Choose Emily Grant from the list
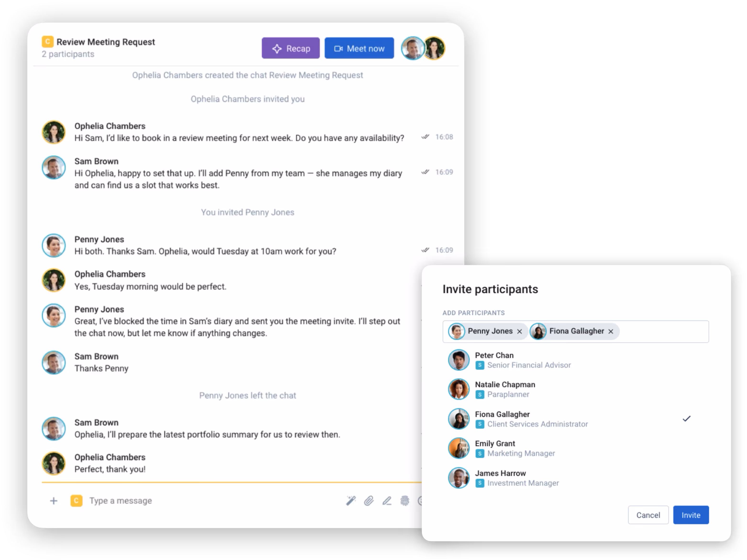Image resolution: width=747 pixels, height=560 pixels. pos(575,448)
